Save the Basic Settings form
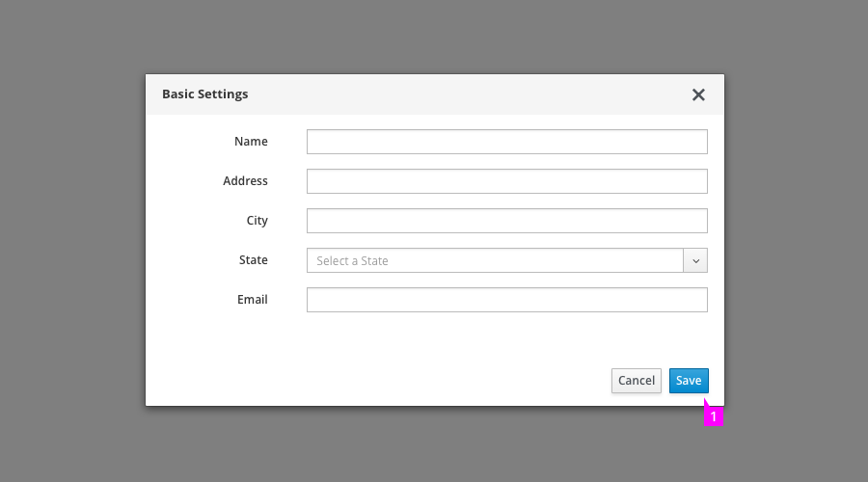 click(x=689, y=381)
